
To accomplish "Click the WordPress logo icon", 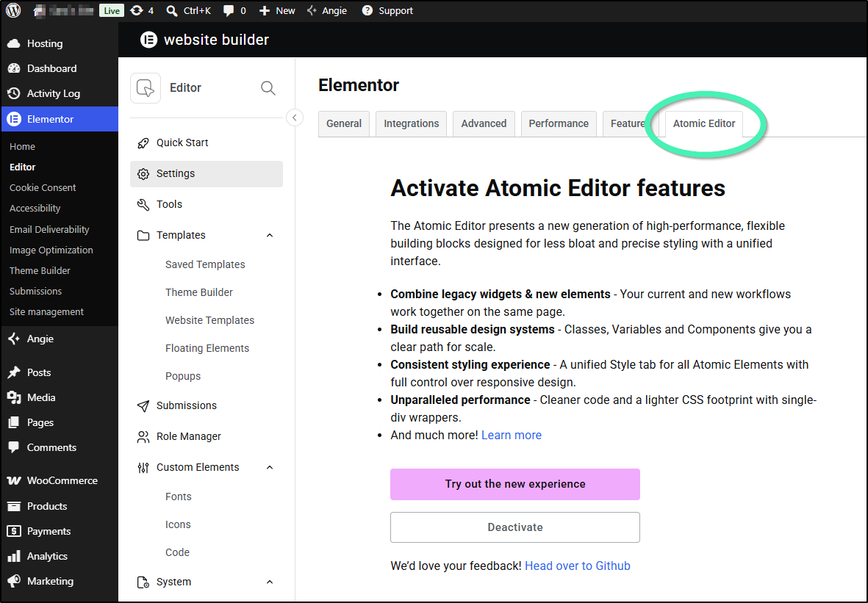I will tap(13, 10).
